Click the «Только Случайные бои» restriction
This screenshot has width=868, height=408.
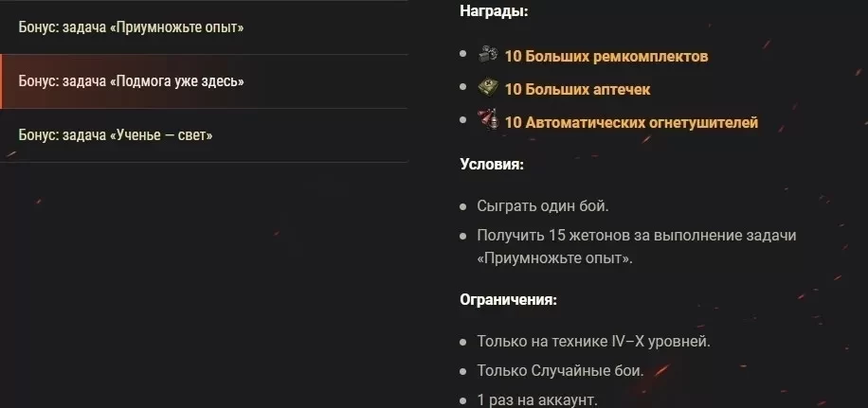(560, 371)
